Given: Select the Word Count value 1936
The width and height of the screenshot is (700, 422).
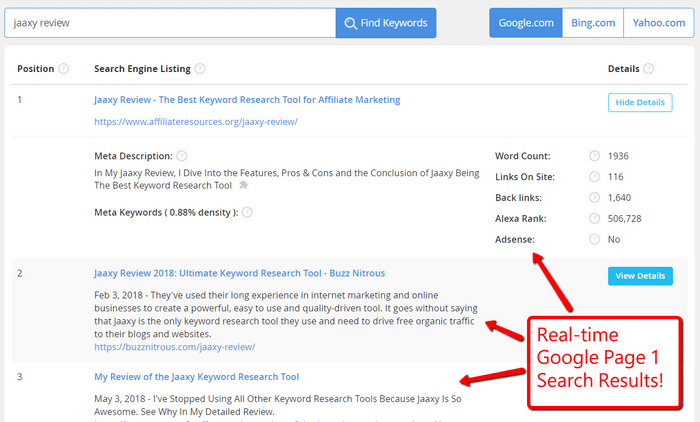Looking at the screenshot, I should pos(618,156).
